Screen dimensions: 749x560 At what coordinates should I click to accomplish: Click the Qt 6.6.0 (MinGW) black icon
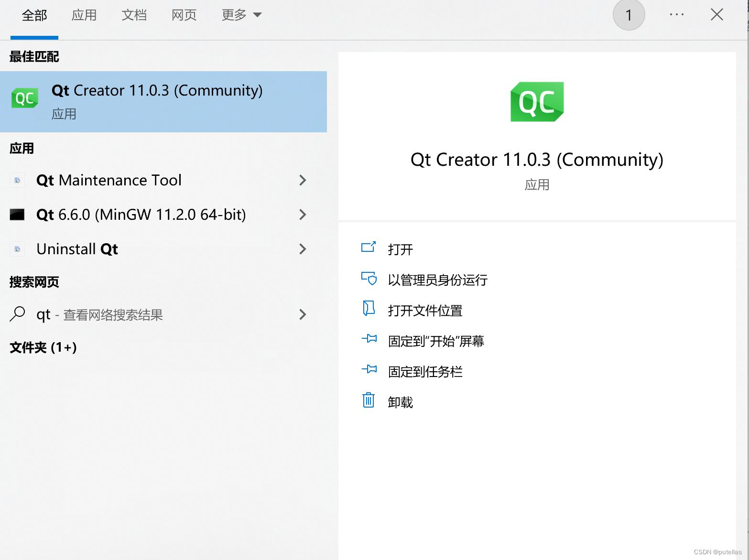17,215
